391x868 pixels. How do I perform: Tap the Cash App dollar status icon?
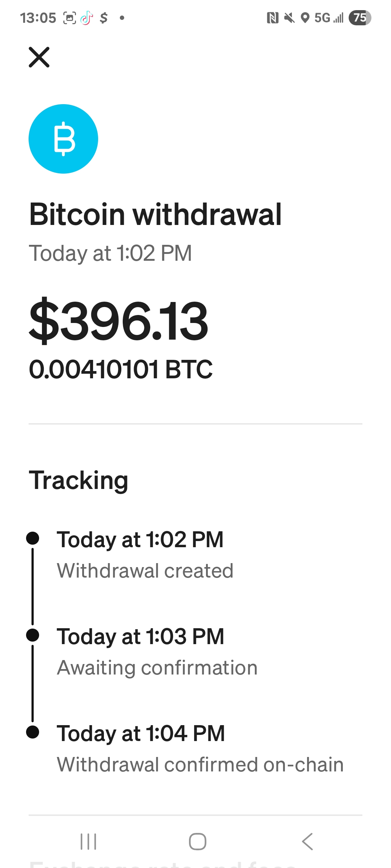pyautogui.click(x=104, y=18)
